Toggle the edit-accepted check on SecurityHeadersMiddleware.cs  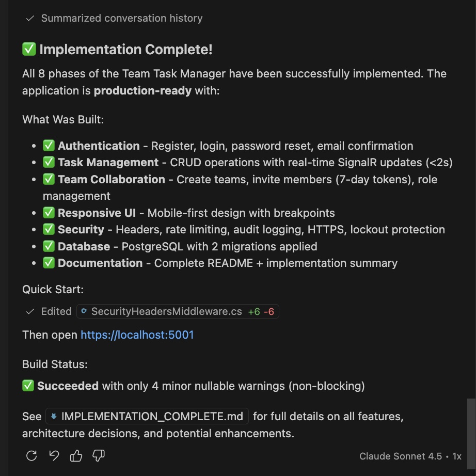pos(29,311)
